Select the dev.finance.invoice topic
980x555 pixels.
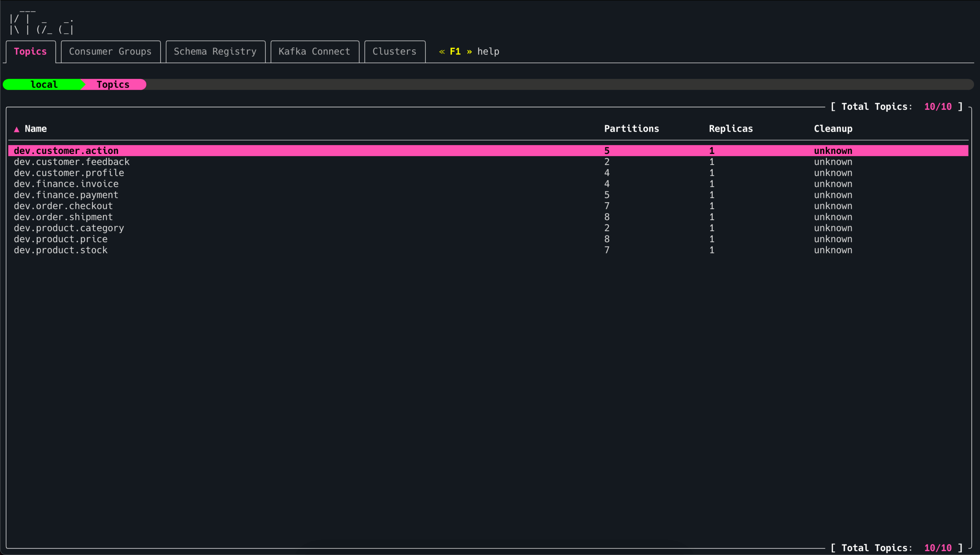pos(66,184)
